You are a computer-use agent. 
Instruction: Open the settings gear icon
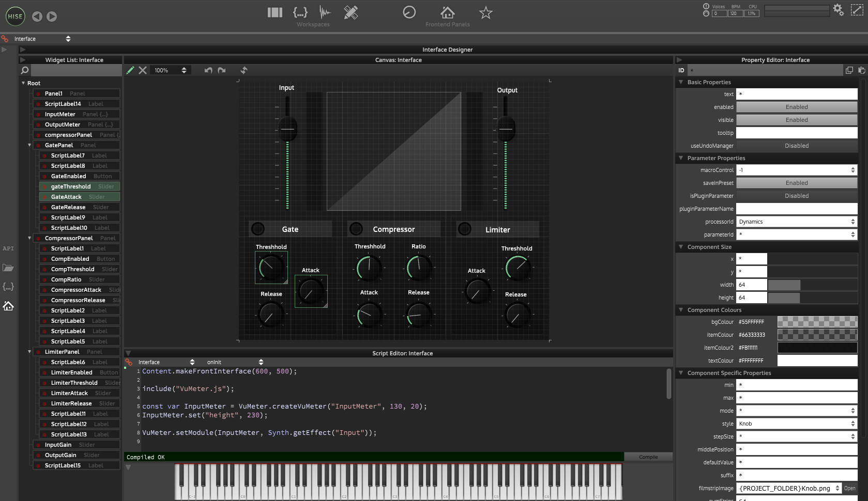(838, 9)
